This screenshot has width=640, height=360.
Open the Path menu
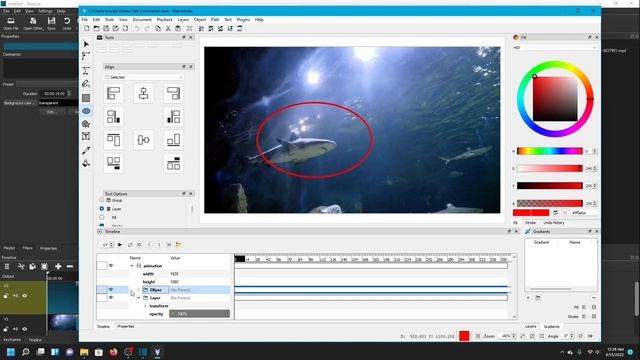215,20
